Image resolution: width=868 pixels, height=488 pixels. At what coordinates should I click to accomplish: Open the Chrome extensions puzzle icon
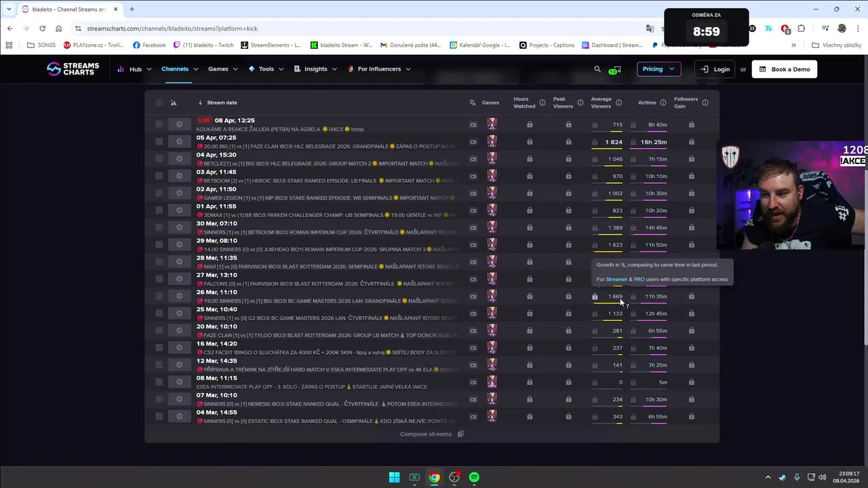tap(802, 28)
